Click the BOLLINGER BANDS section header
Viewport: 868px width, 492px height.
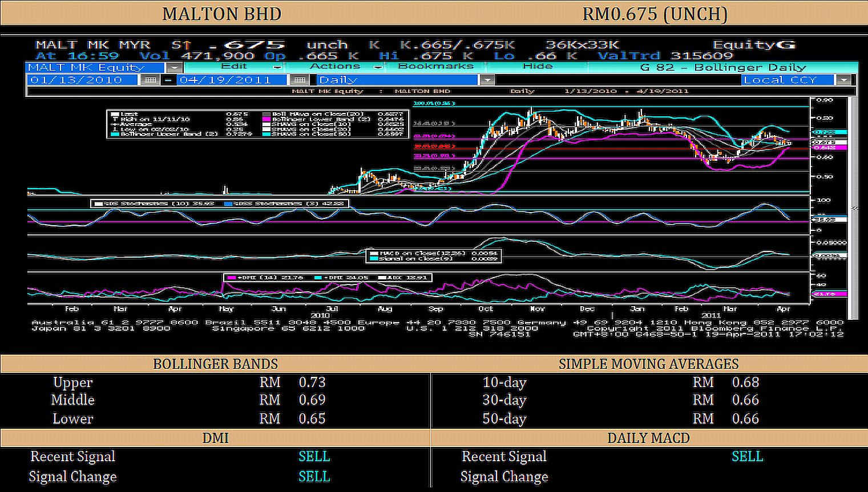[x=216, y=364]
